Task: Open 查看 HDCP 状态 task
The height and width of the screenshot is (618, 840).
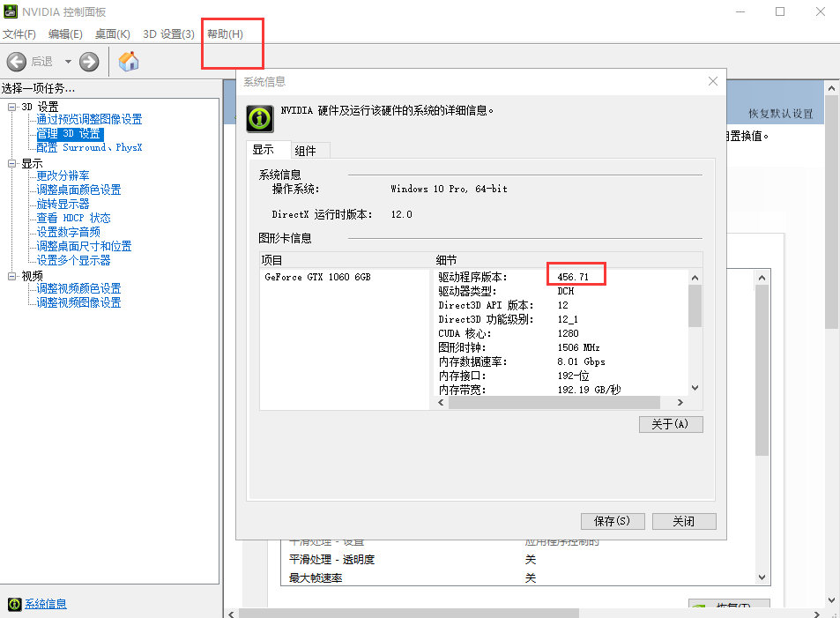Action: 73,218
